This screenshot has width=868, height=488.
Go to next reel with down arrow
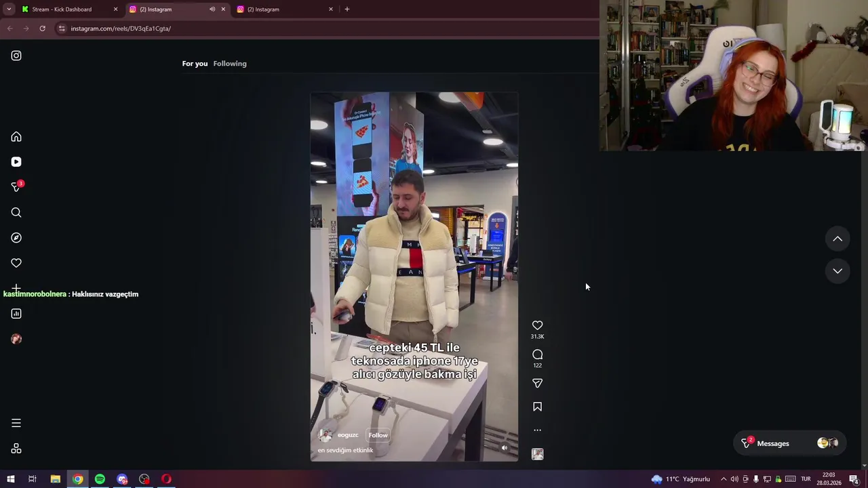pyautogui.click(x=837, y=270)
